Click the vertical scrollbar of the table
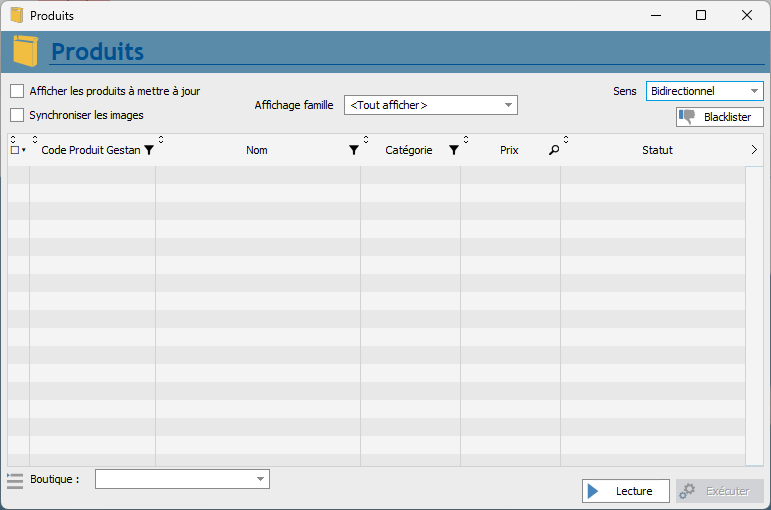Screen dimensions: 771x510 pyautogui.click(x=754, y=316)
